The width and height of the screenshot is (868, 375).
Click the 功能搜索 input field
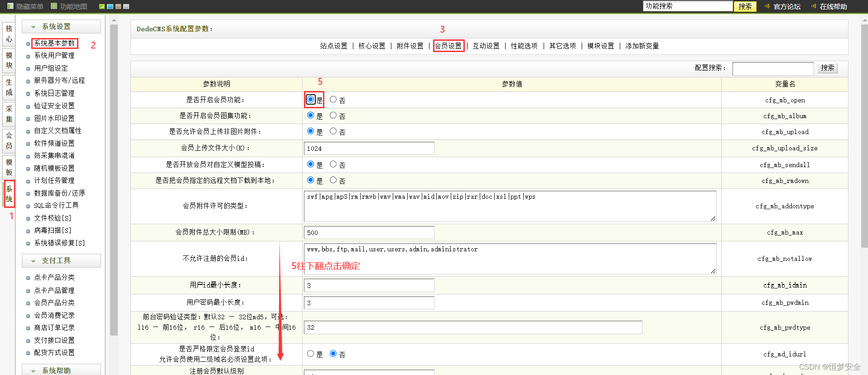pyautogui.click(x=688, y=6)
